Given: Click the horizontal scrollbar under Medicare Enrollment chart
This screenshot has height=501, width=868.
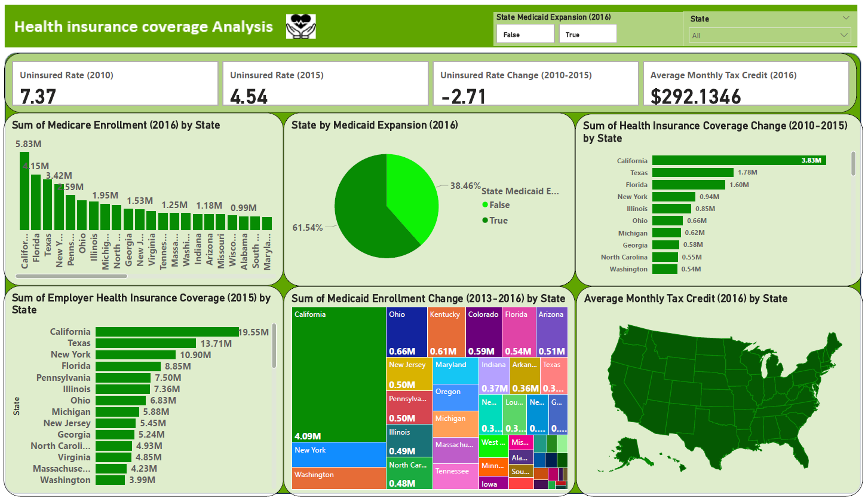Looking at the screenshot, I should (x=72, y=276).
